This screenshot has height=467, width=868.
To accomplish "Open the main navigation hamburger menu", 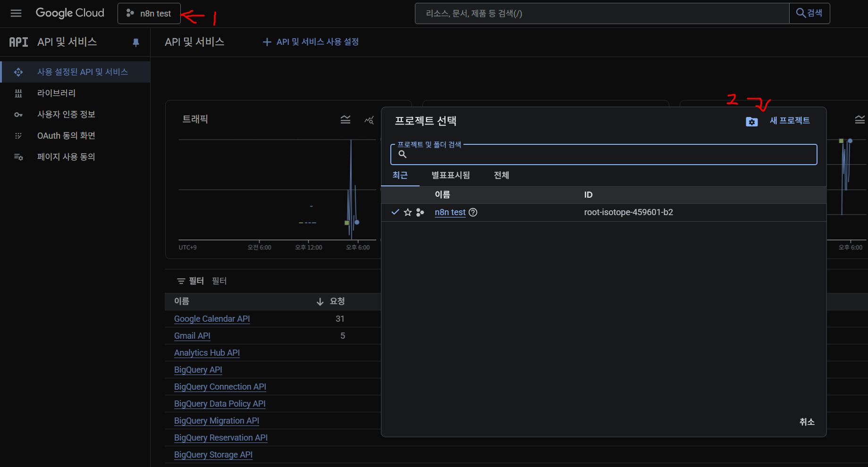I will point(16,13).
